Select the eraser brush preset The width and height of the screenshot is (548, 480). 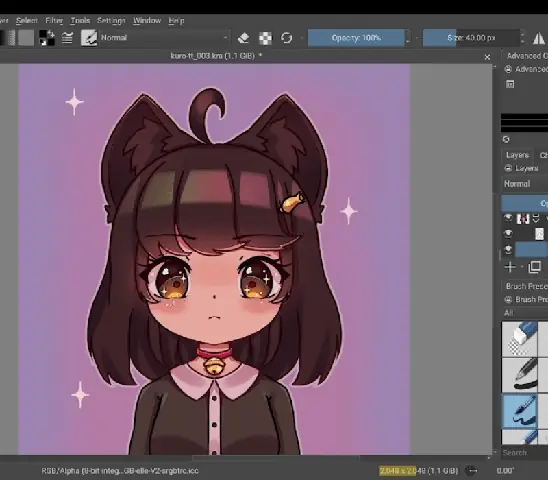tap(519, 339)
